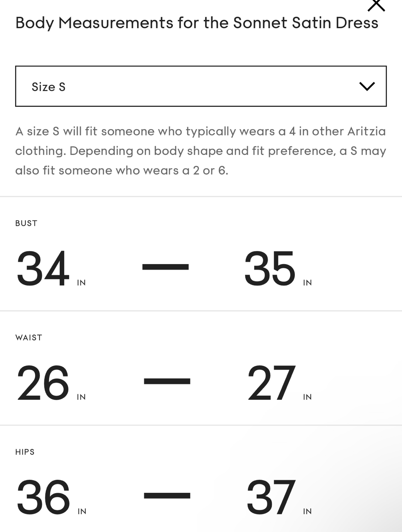Close the body measurements panel

(x=376, y=5)
